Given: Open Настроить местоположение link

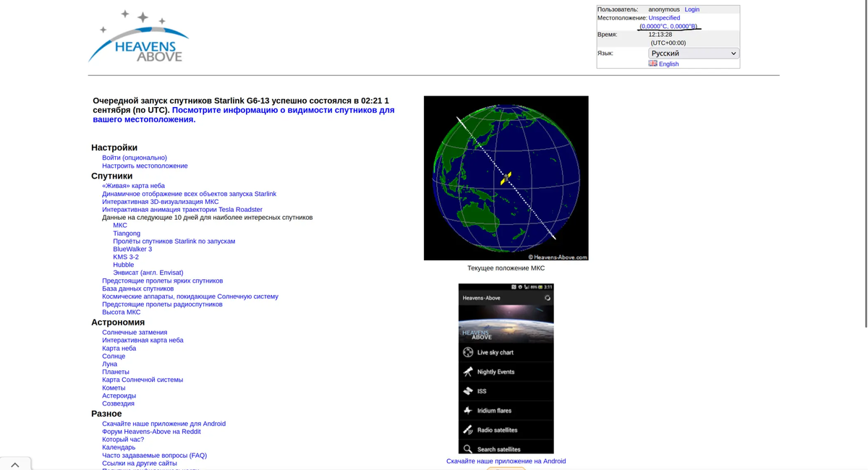Looking at the screenshot, I should tap(145, 166).
